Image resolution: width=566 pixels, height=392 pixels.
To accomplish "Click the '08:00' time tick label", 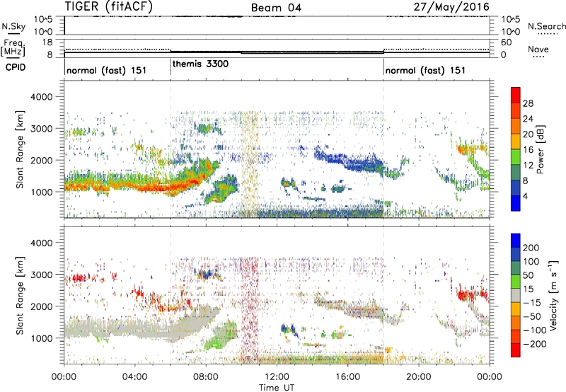I will [206, 377].
